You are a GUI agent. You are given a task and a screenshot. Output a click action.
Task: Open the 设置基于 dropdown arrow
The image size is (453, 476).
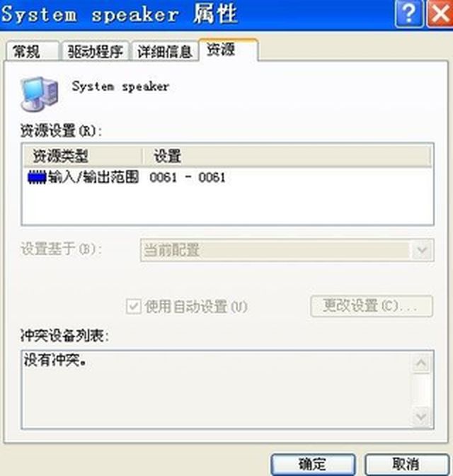click(422, 250)
